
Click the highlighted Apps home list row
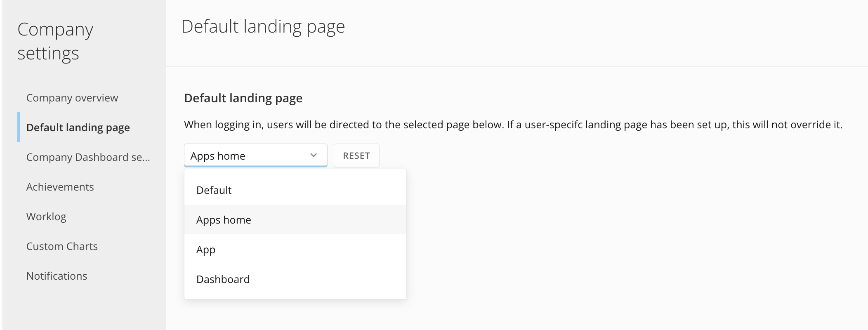(295, 220)
